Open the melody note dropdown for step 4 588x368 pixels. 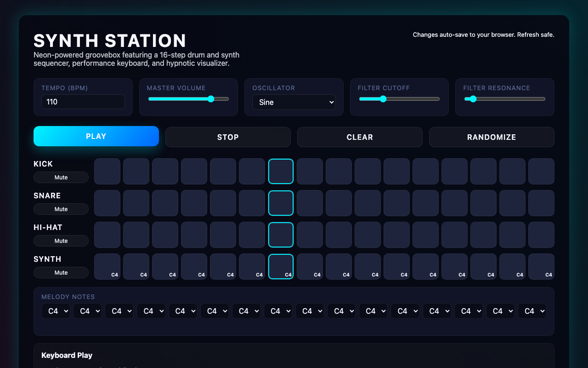tap(151, 311)
